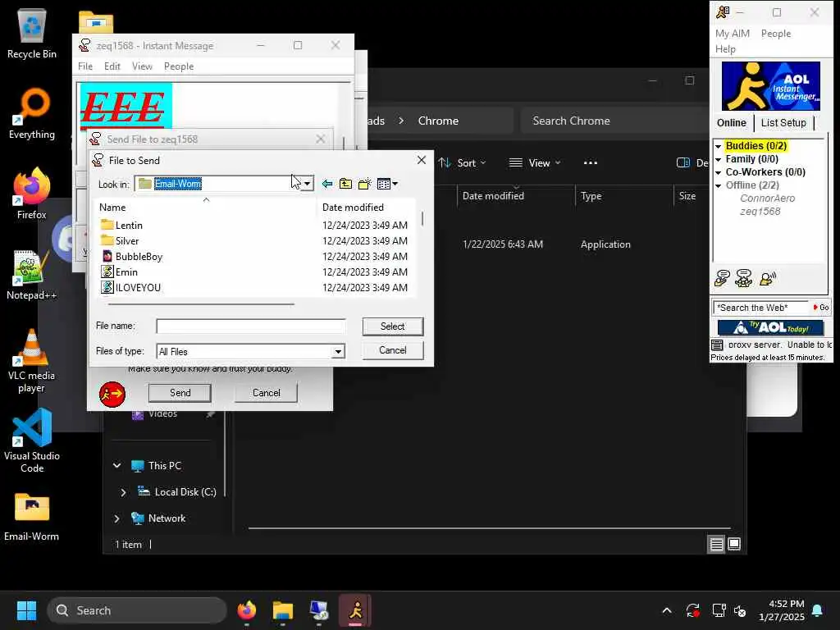
Task: Switch to the List Setup tab
Action: [783, 123]
